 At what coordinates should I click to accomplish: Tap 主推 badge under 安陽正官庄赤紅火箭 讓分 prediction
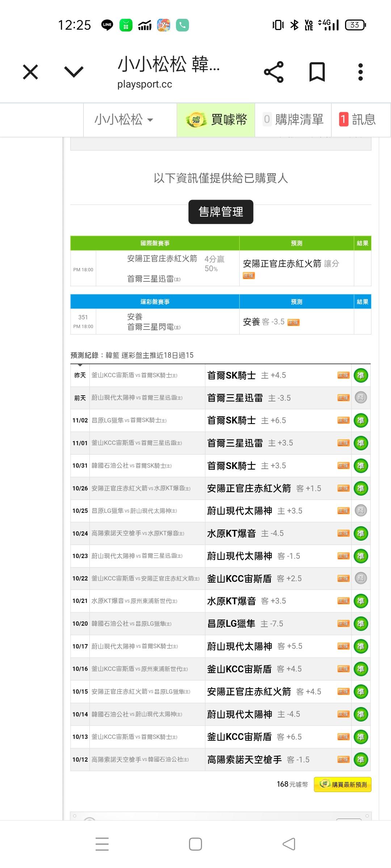coord(249,276)
